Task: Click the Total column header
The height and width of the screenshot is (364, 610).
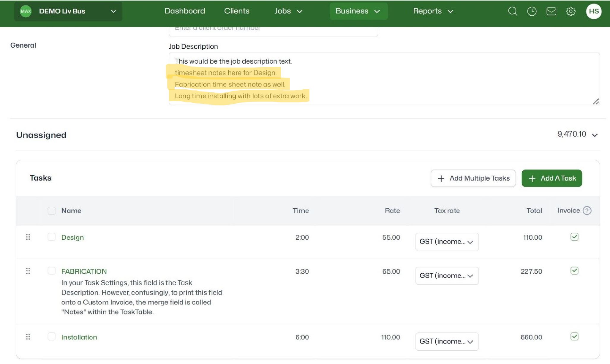Action: click(534, 211)
